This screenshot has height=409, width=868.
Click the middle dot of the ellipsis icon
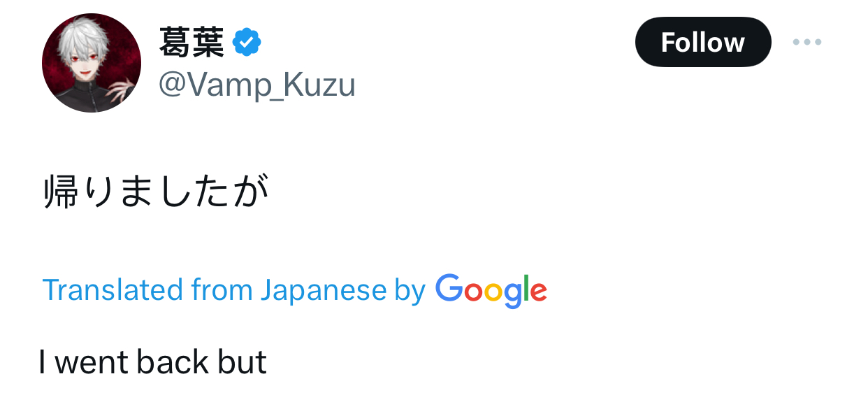point(807,43)
